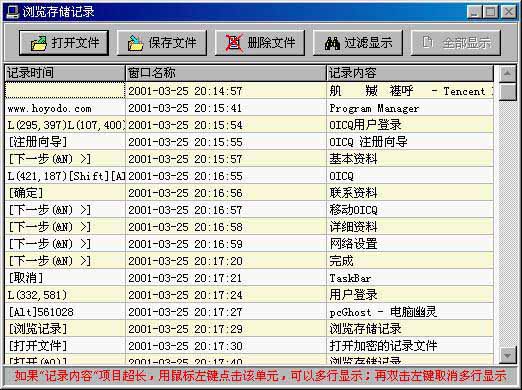Viewport: 522px width, 390px height.
Task: Click the timestamp 2001-03-25 20:17:20
Action: click(226, 261)
